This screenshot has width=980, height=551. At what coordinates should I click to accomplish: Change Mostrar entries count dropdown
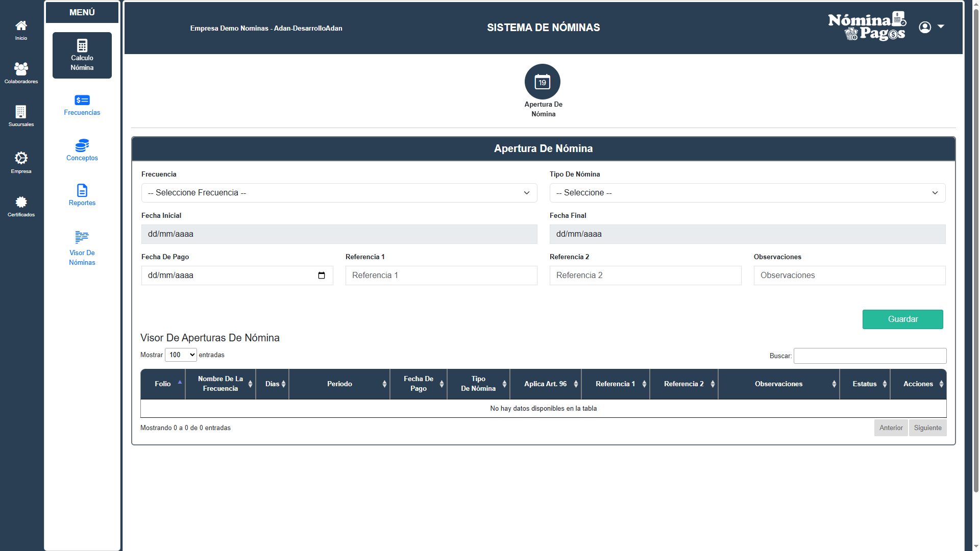pyautogui.click(x=181, y=355)
